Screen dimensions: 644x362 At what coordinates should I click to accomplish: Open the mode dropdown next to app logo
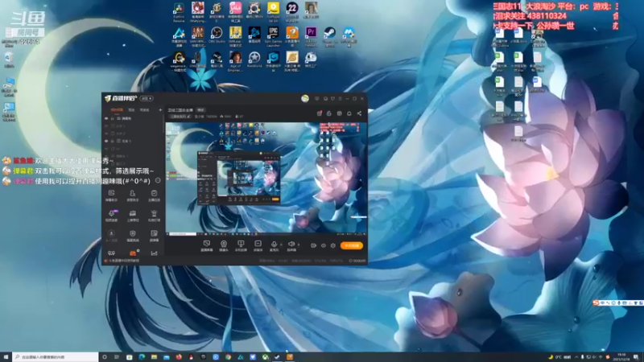(x=147, y=98)
